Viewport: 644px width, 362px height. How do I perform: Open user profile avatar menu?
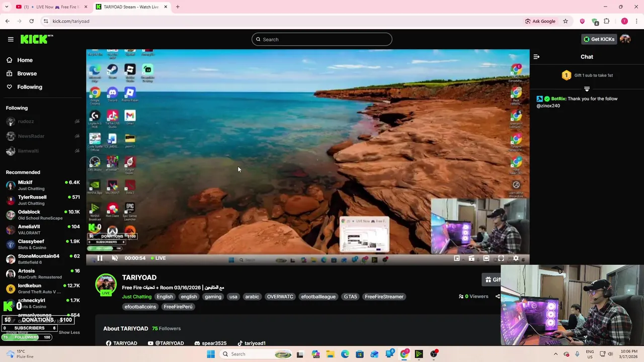625,39
